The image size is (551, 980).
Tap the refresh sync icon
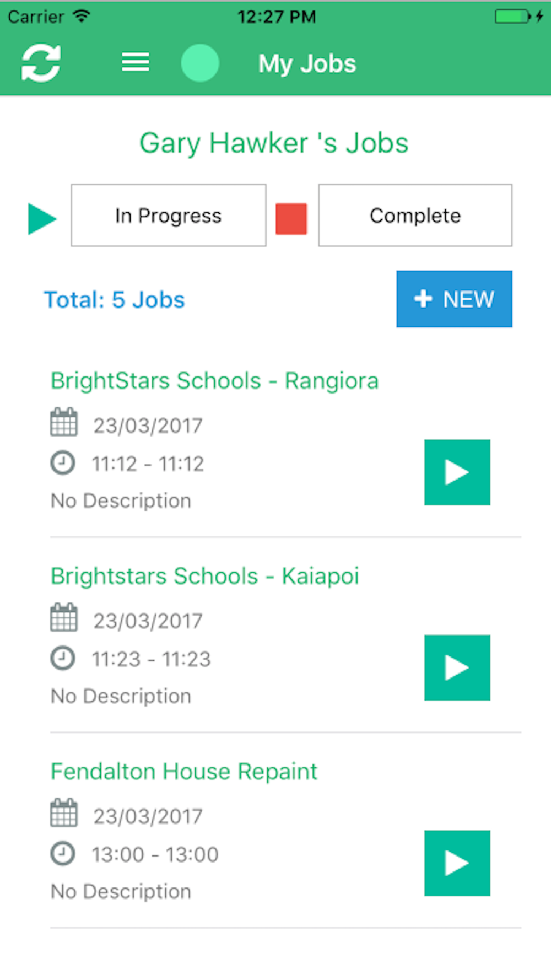tap(41, 63)
